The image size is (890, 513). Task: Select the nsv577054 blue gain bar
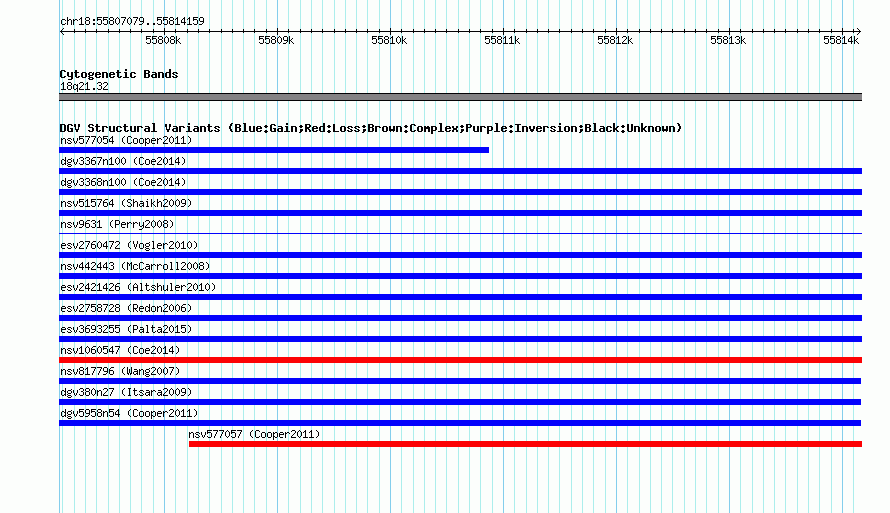(x=274, y=150)
